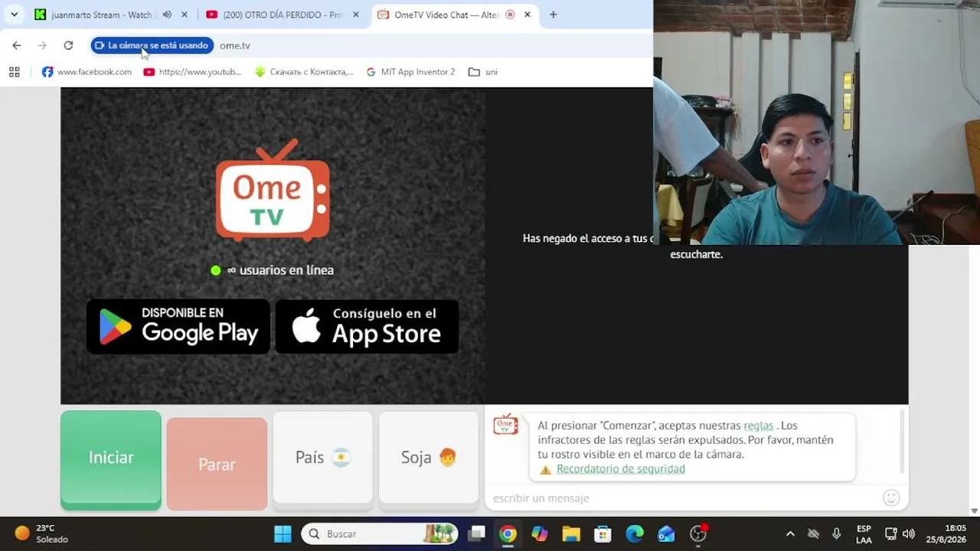980x551 pixels.
Task: Reload the ome.tv page
Action: tap(68, 45)
